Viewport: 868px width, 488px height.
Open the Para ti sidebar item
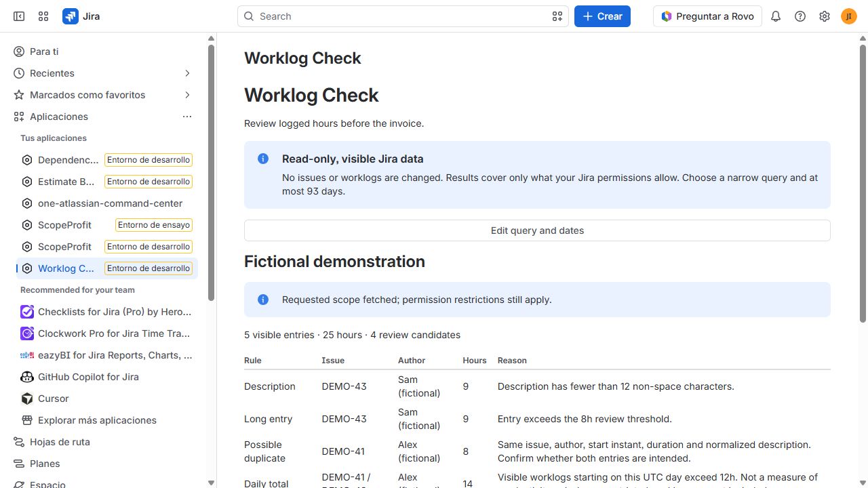105,52
